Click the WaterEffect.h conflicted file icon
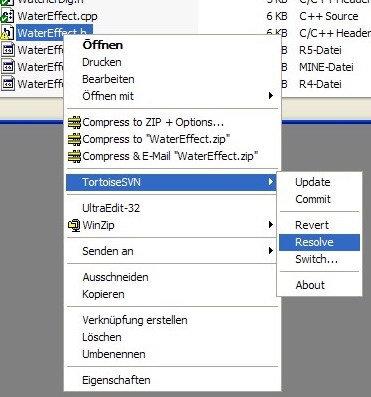This screenshot has height=397, width=371. click(x=7, y=33)
